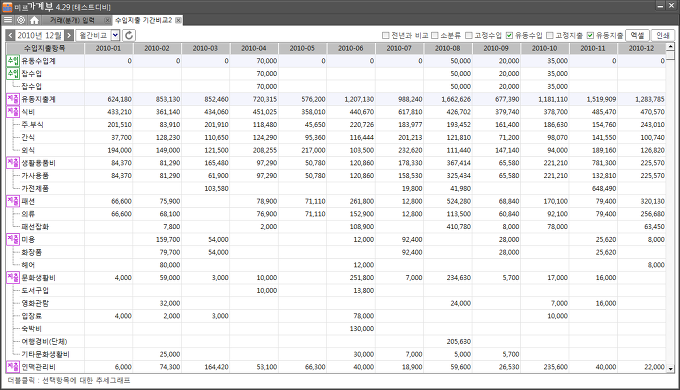Click the 2010-12 column header
The image size is (680, 390).
click(x=641, y=48)
